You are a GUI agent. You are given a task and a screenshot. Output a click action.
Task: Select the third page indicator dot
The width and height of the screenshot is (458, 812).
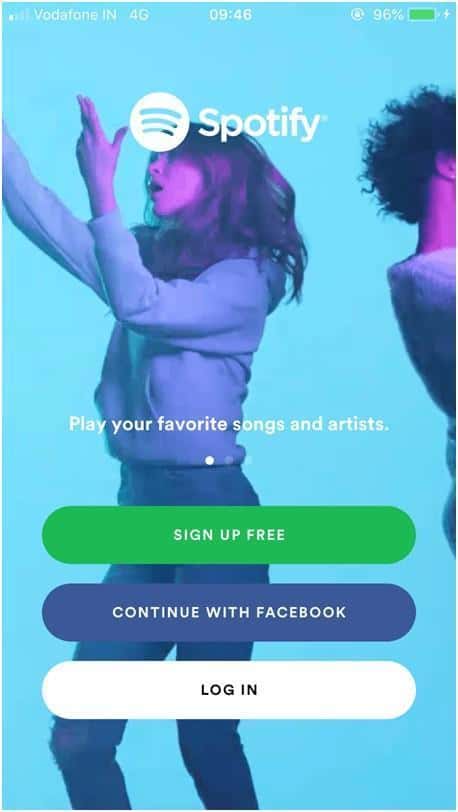(247, 460)
